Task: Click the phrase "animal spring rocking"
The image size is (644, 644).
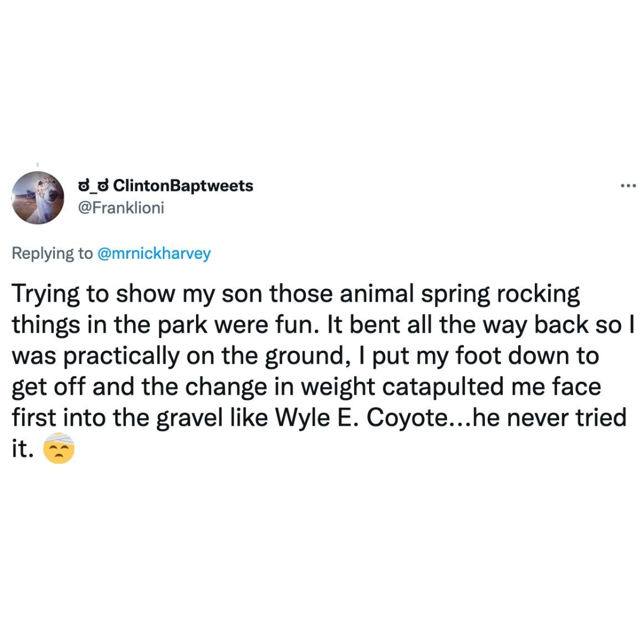Action: (x=456, y=294)
